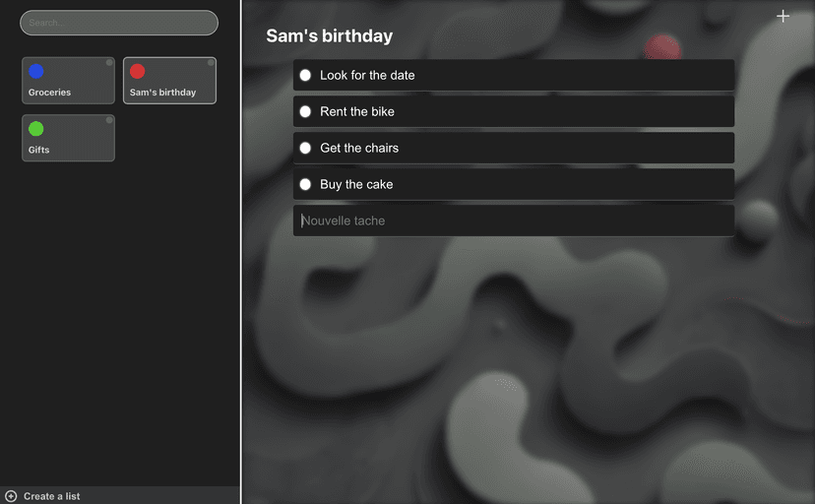Click small gray corner dot on Groceries card
Image resolution: width=815 pixels, height=504 pixels.
[x=109, y=63]
